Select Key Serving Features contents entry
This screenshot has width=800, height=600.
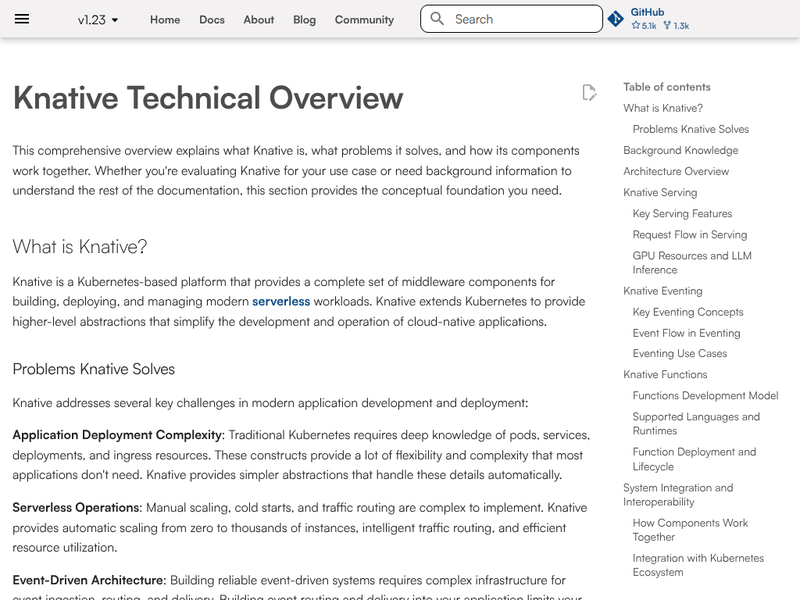682,213
